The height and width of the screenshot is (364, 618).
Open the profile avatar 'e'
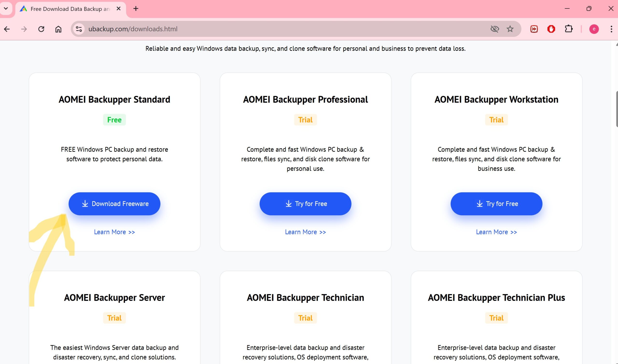[x=594, y=29]
